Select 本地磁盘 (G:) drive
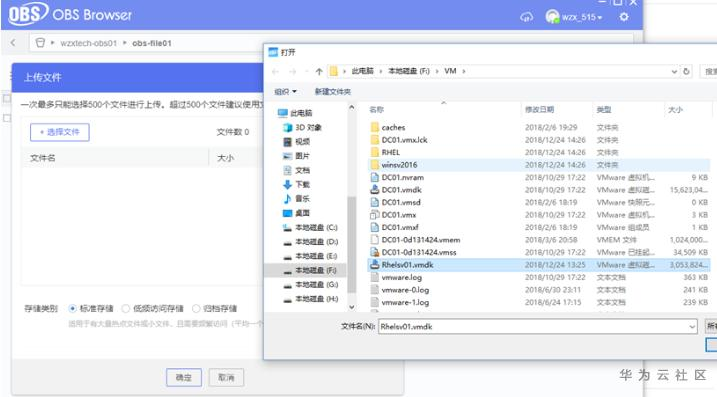Viewport: 717px width, 397px height. [310, 284]
